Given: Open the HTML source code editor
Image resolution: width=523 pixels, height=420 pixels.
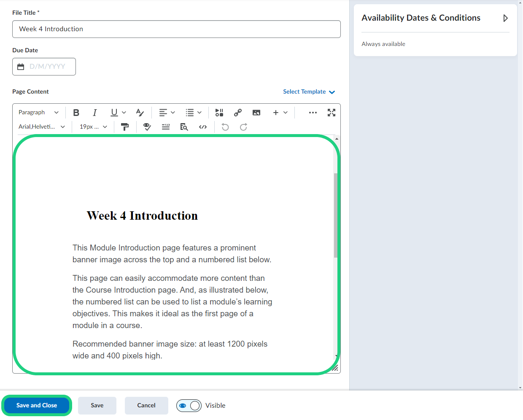Looking at the screenshot, I should (203, 127).
